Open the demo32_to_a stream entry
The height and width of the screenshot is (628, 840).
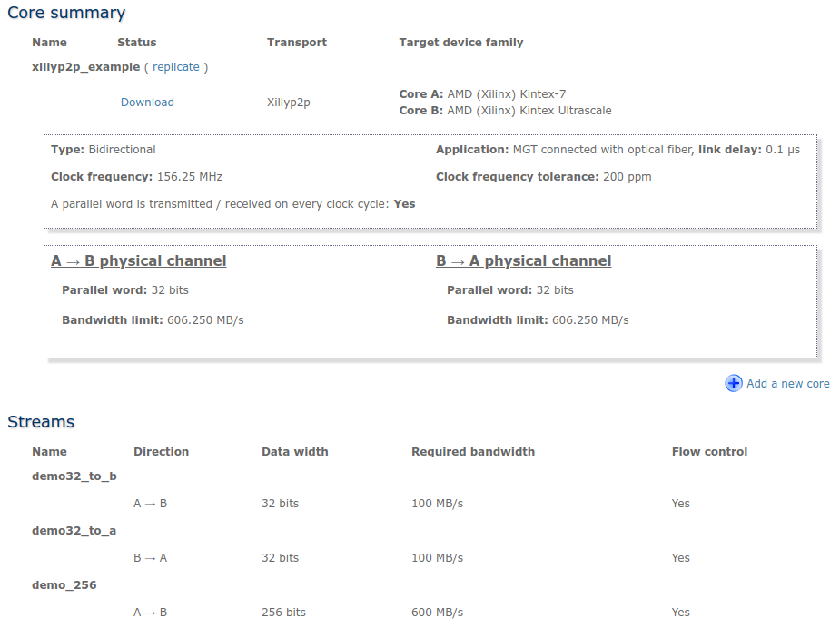tap(74, 530)
